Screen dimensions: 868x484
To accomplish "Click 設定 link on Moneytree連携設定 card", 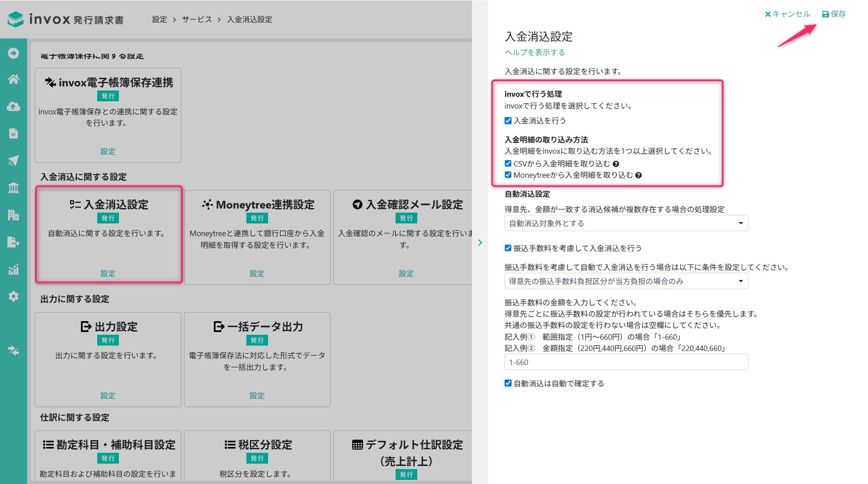I will [257, 274].
